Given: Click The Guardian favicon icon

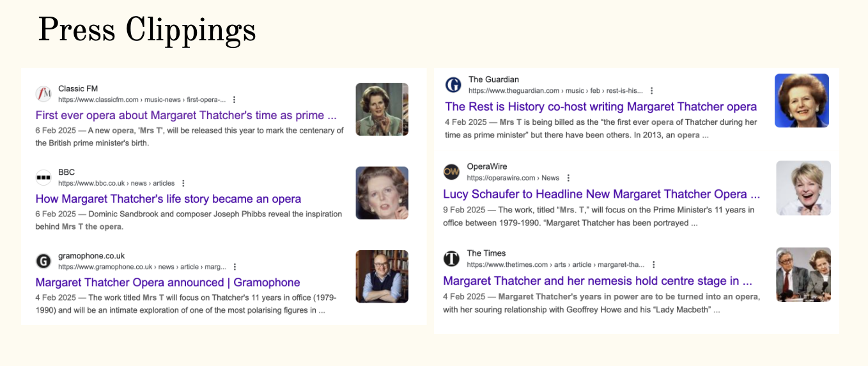Looking at the screenshot, I should click(x=453, y=85).
